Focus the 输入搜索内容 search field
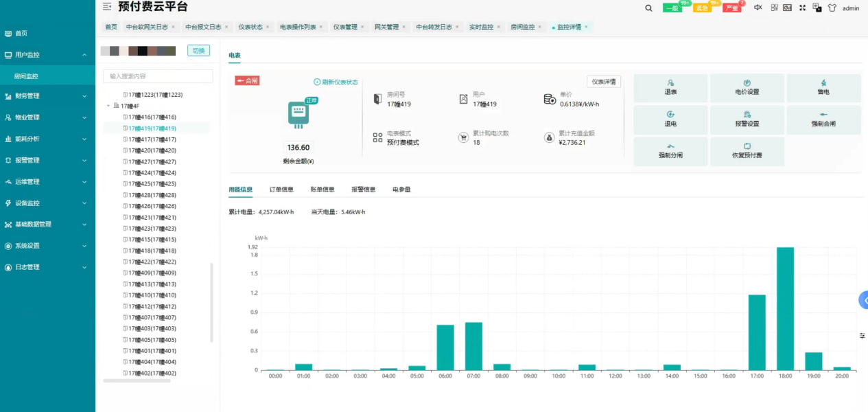Image resolution: width=868 pixels, height=412 pixels. coord(158,76)
